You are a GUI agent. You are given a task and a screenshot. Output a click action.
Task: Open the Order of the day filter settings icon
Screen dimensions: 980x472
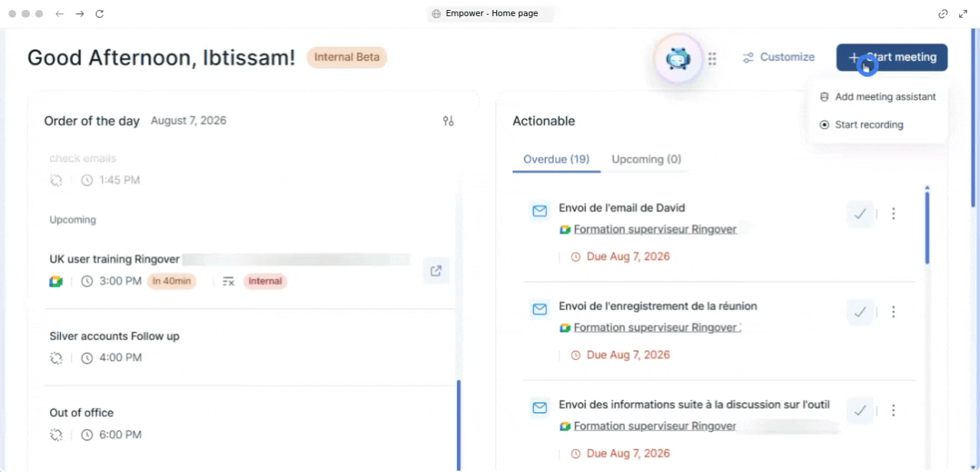(x=449, y=121)
